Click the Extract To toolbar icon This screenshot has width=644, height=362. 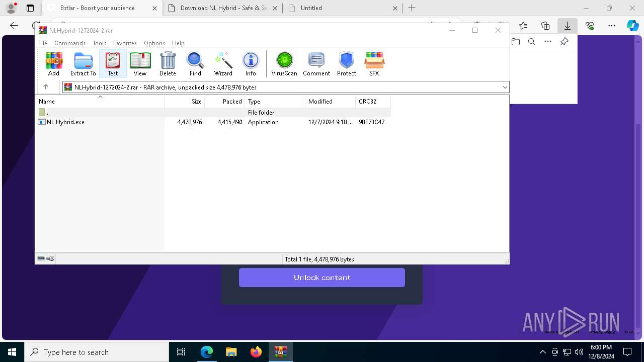[83, 64]
